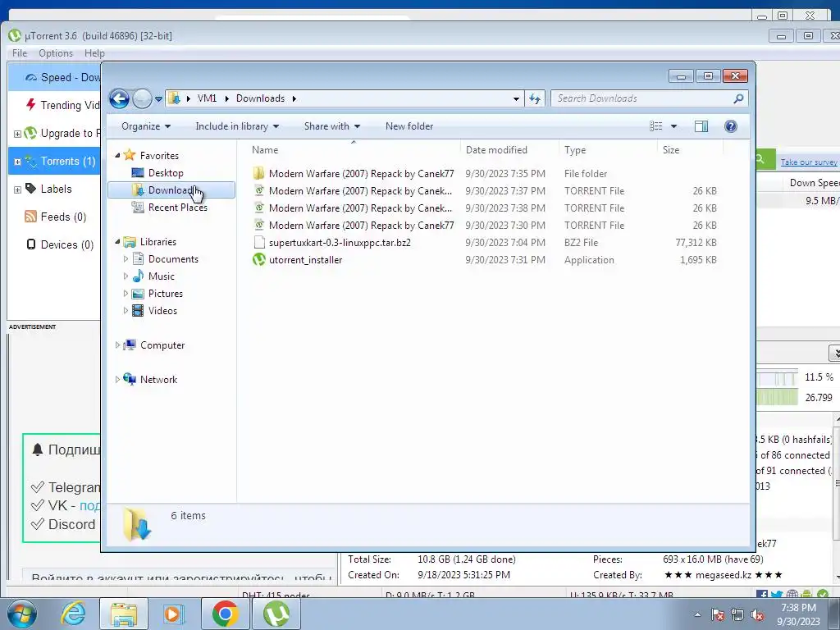This screenshot has height=630, width=840.
Task: Open the Speed item in µTorrent sidebar
Action: click(x=55, y=77)
